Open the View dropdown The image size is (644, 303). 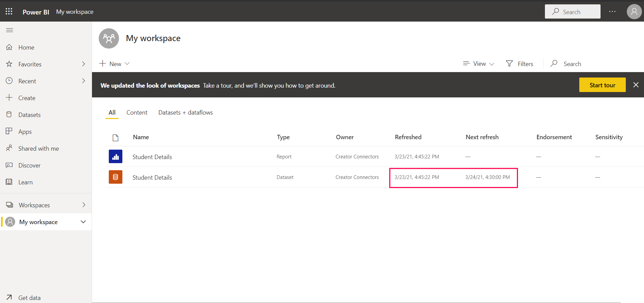[x=479, y=64]
